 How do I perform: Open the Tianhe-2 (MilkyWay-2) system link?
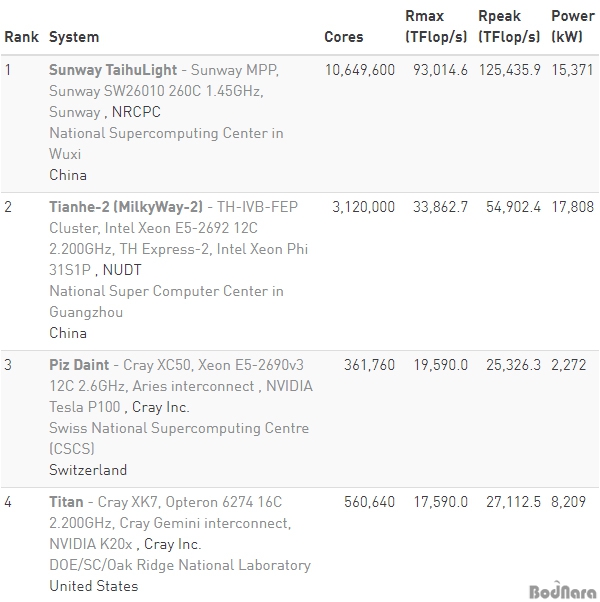pos(126,207)
